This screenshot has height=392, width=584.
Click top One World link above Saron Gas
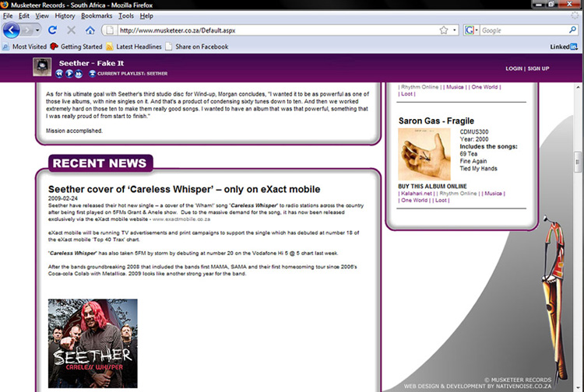(484, 87)
